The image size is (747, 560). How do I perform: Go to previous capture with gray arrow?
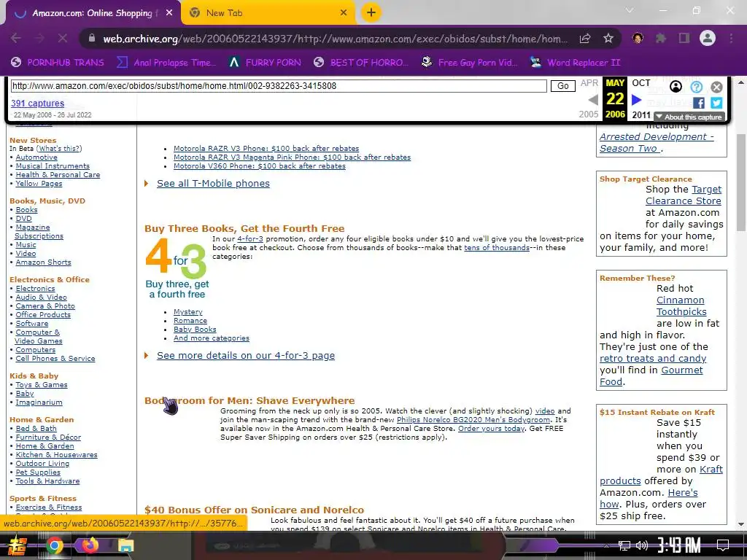593,100
